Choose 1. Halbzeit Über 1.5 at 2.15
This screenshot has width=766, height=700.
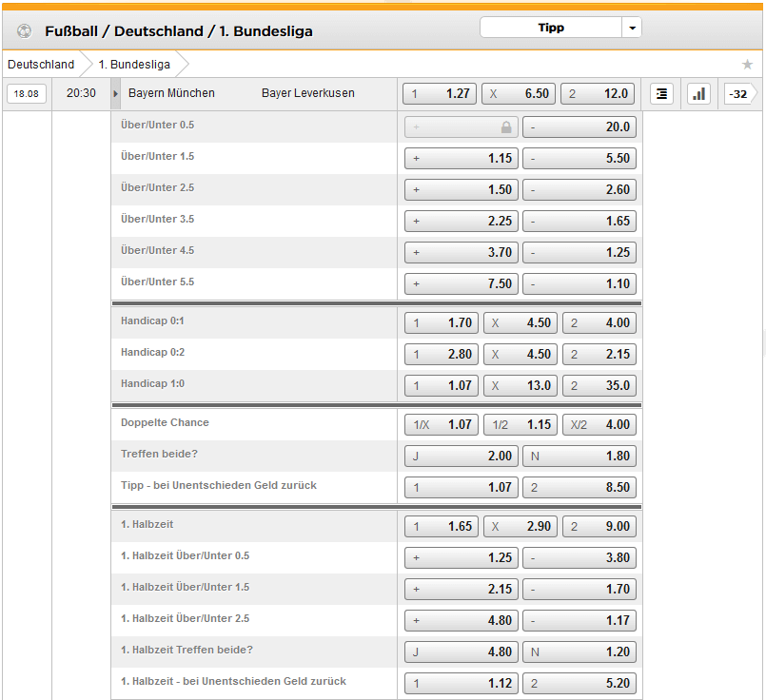click(x=462, y=589)
